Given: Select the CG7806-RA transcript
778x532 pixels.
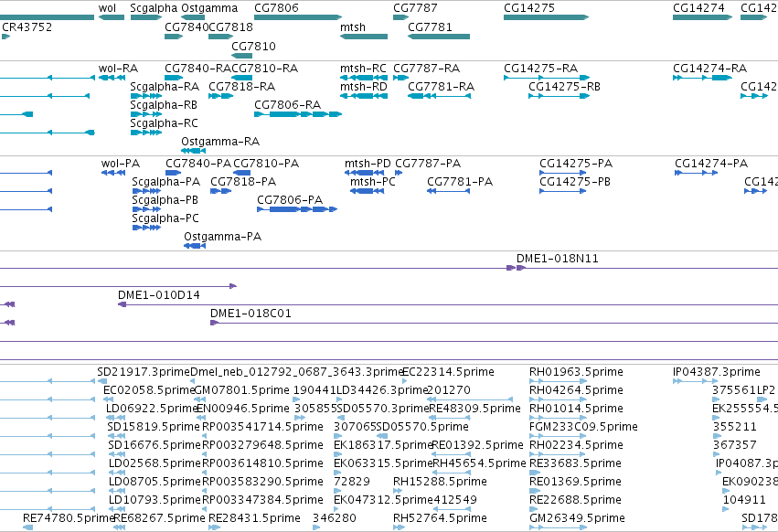Looking at the screenshot, I should (298, 114).
